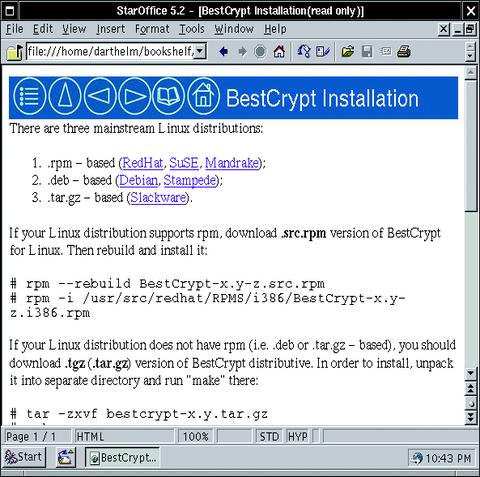Open the Format menu

(152, 29)
